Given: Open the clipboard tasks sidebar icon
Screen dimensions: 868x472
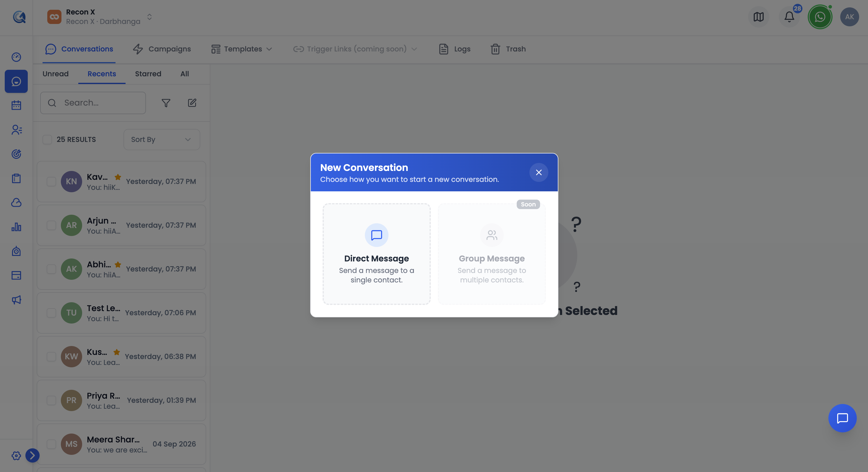Looking at the screenshot, I should tap(16, 178).
